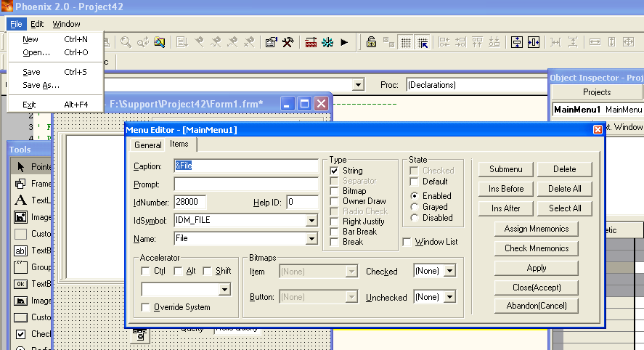Open the Edit menu
Viewport: 644px width, 350px height.
pyautogui.click(x=37, y=24)
